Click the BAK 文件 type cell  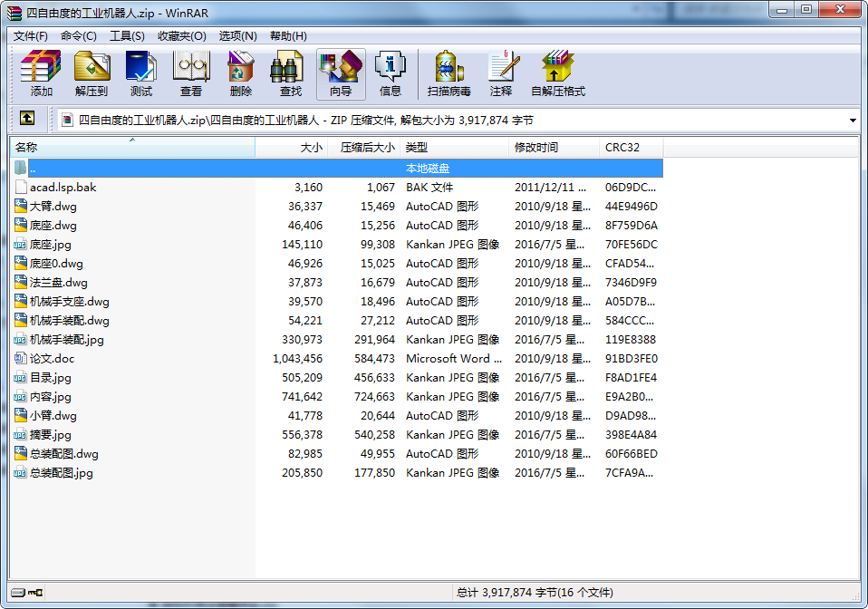[429, 188]
